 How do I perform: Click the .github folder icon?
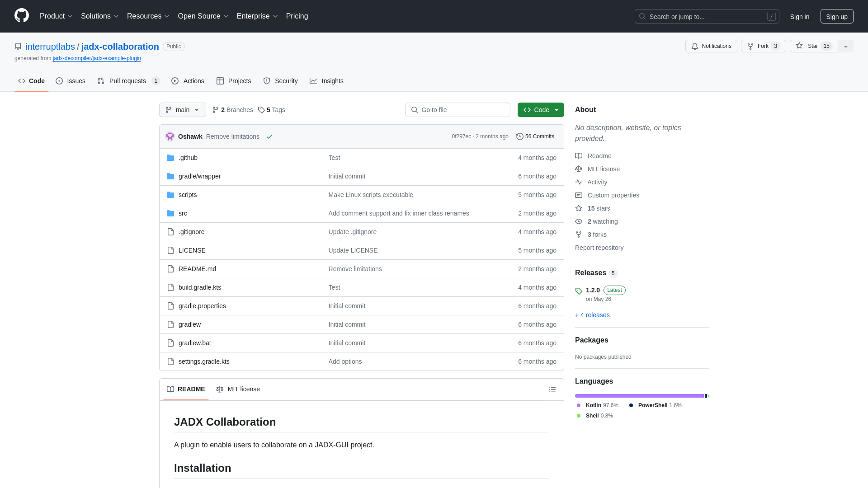point(170,158)
